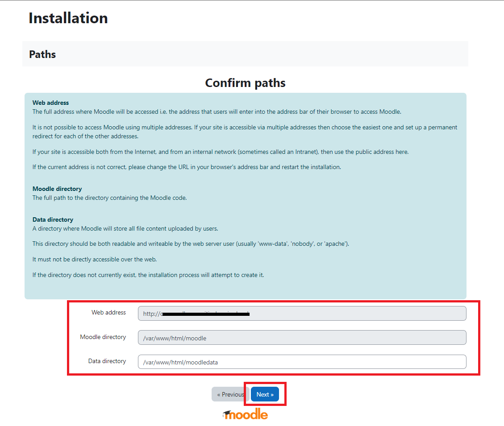Click the line starting 'This directory should be both readable'
Screen dimensions: 504x426
191,244
